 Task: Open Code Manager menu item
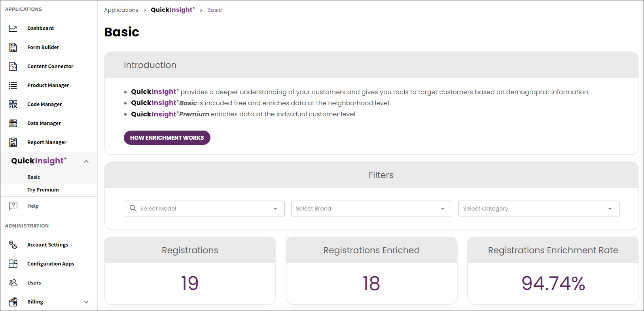pyautogui.click(x=45, y=104)
